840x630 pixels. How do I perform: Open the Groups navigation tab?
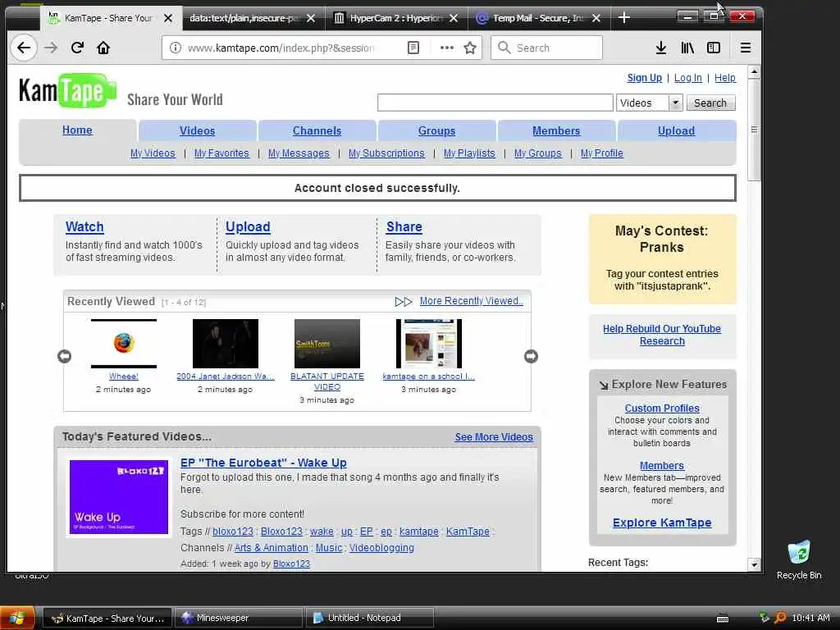436,130
